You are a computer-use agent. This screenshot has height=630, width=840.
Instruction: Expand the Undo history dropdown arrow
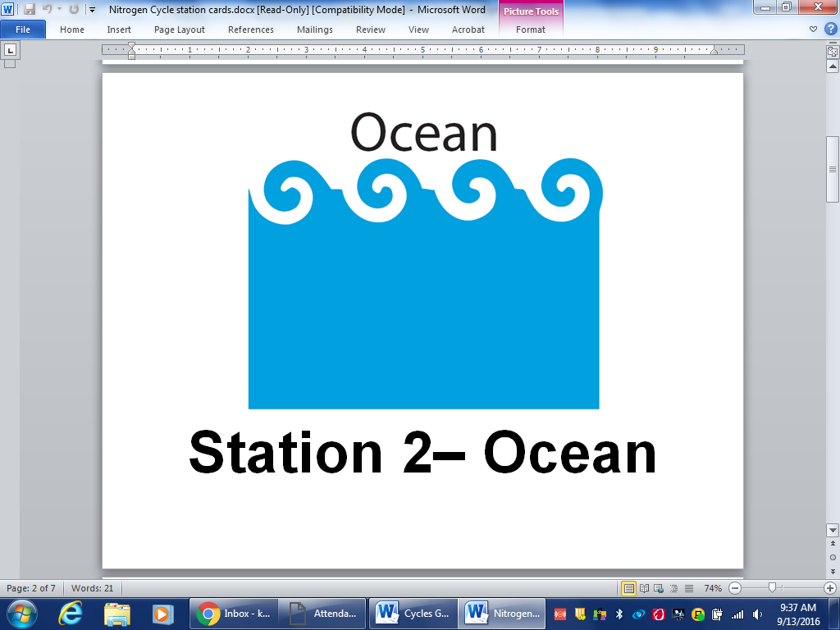point(59,9)
